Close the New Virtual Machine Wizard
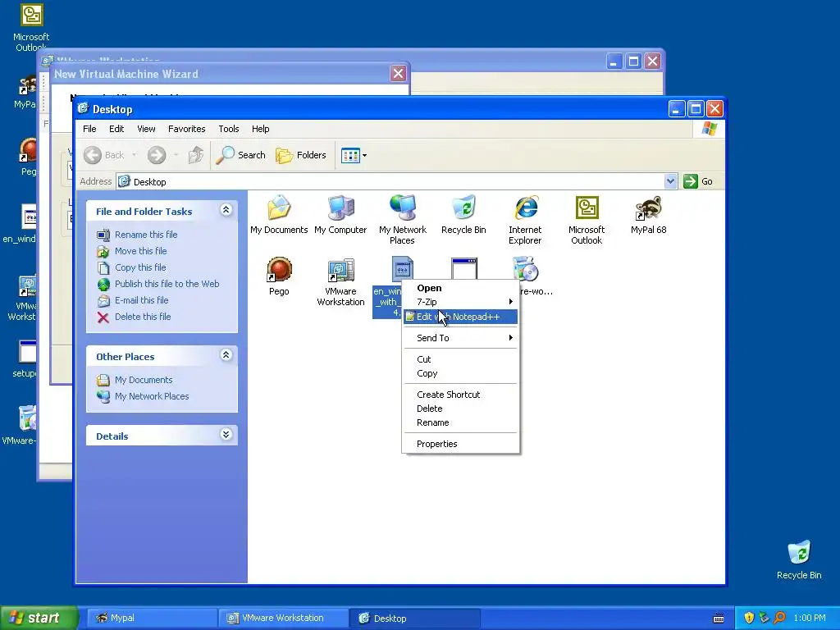Image resolution: width=840 pixels, height=630 pixels. coord(398,73)
